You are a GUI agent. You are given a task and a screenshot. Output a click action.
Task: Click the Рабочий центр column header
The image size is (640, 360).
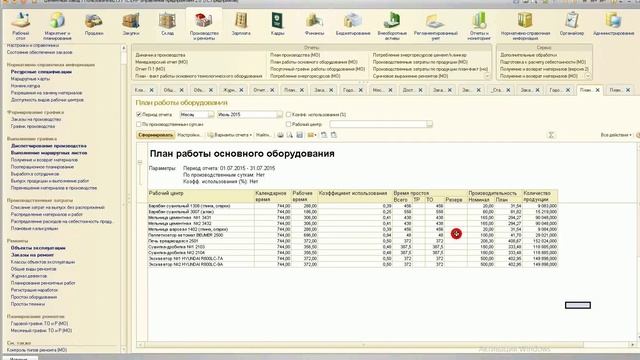coord(201,196)
